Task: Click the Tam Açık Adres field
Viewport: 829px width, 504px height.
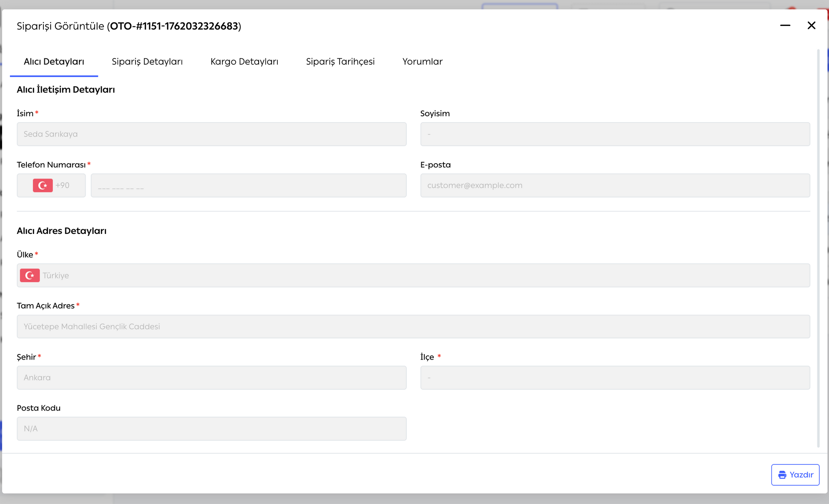Action: 413,326
